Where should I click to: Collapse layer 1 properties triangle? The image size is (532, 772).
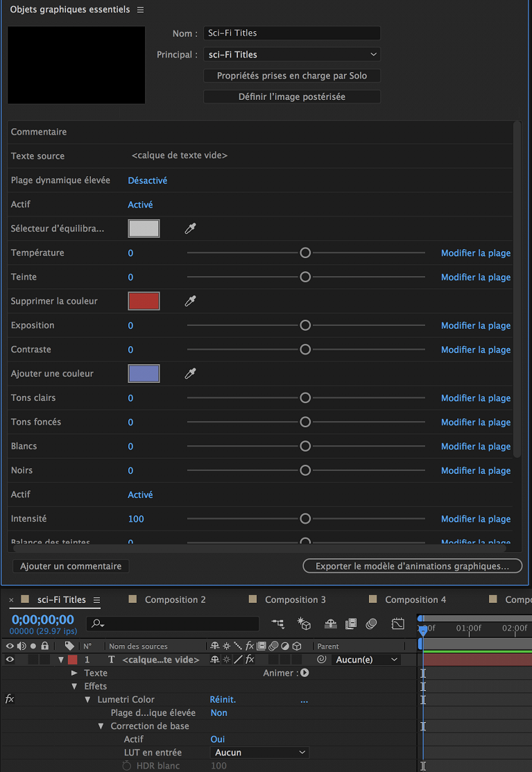[61, 660]
